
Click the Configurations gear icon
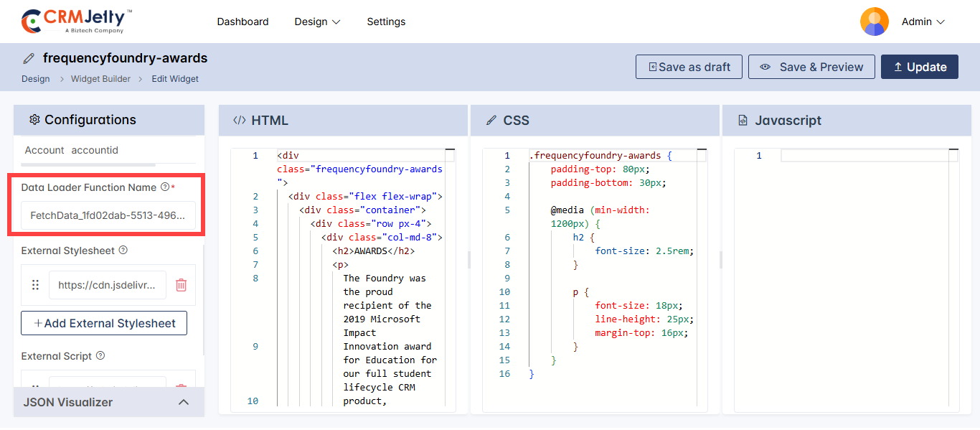(34, 120)
